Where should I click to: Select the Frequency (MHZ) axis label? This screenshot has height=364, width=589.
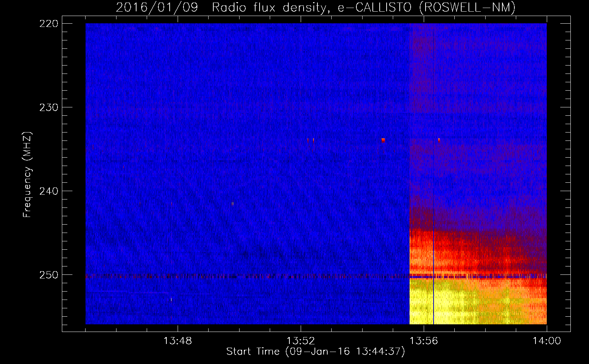coord(27,174)
